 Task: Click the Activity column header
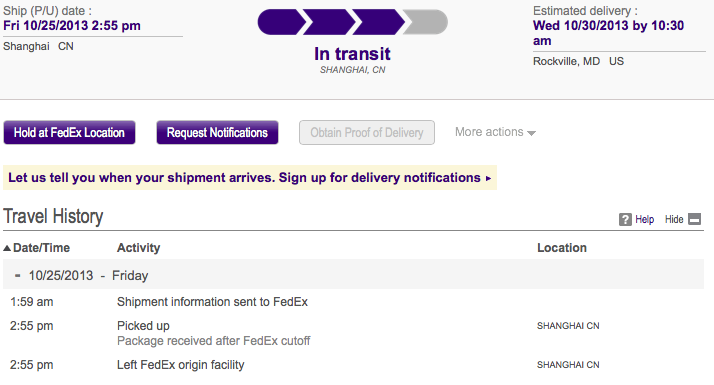click(x=138, y=248)
